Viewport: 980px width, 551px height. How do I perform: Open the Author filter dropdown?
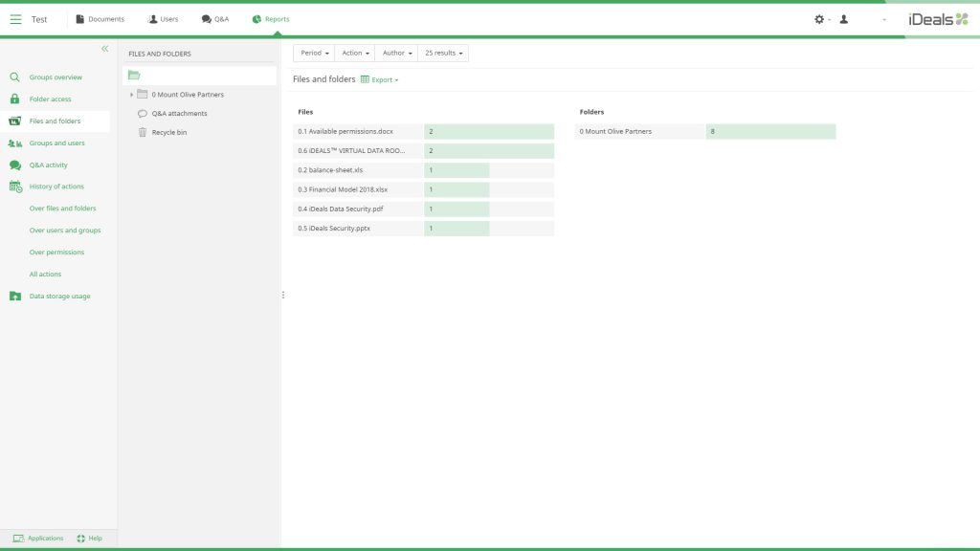point(397,54)
